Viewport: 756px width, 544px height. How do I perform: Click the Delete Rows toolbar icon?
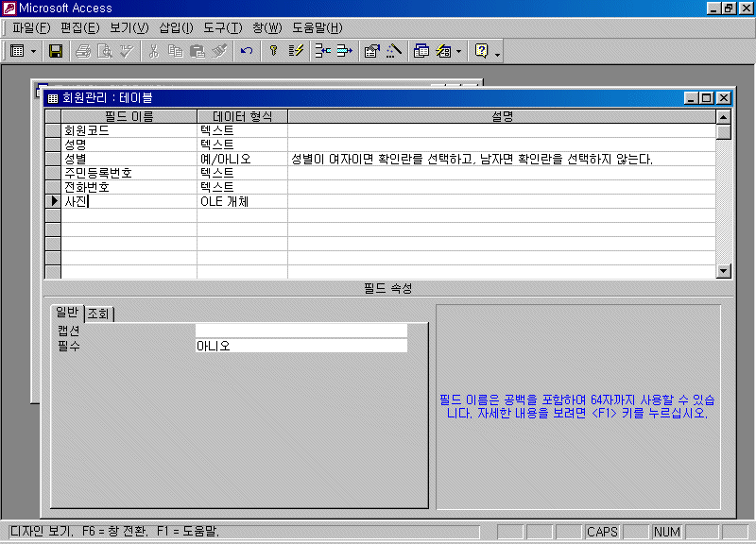tap(344, 51)
